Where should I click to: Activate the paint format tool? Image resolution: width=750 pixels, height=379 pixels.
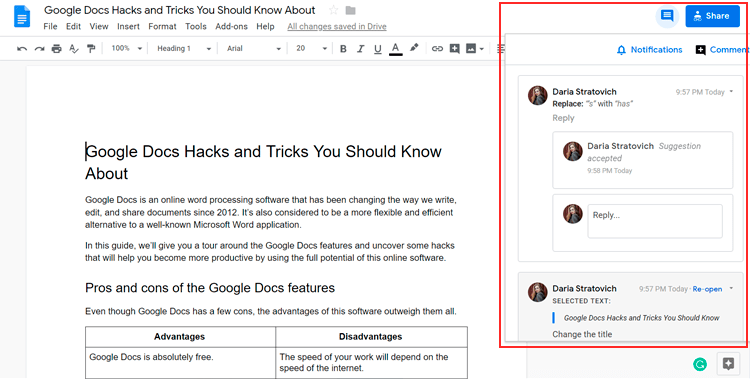[x=91, y=48]
